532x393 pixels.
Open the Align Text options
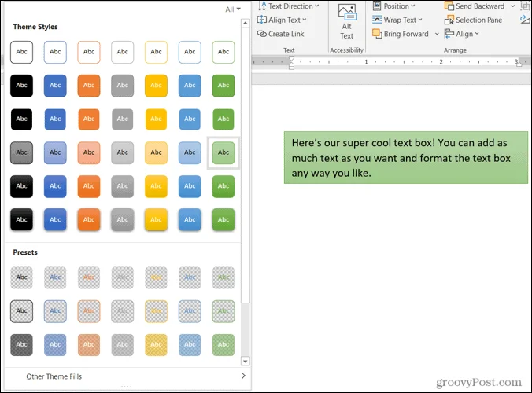(x=282, y=20)
